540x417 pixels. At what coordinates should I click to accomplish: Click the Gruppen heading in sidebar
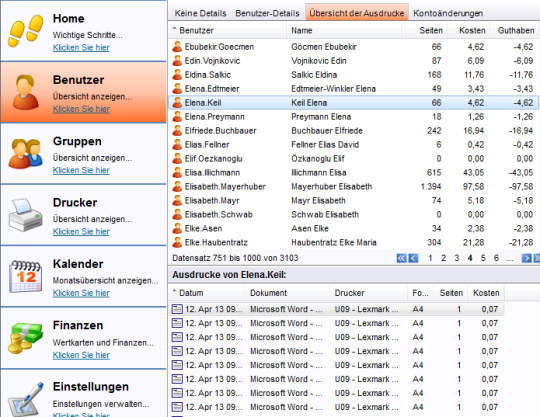77,141
